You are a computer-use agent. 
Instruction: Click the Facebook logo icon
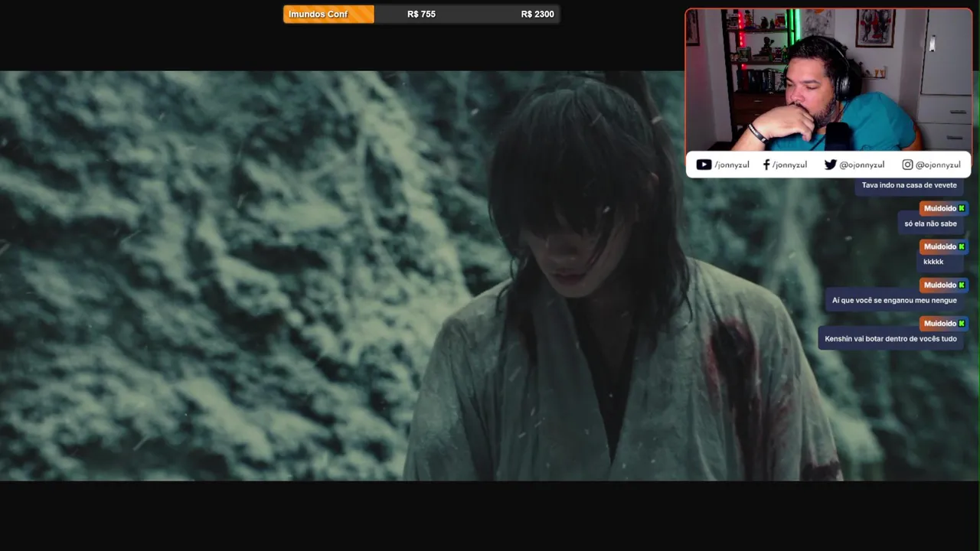click(766, 165)
